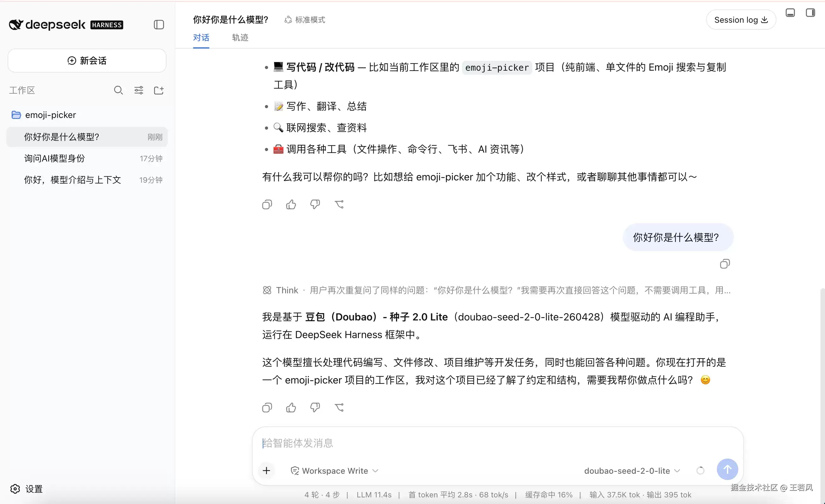Change the 标准模式 mode

pyautogui.click(x=305, y=20)
